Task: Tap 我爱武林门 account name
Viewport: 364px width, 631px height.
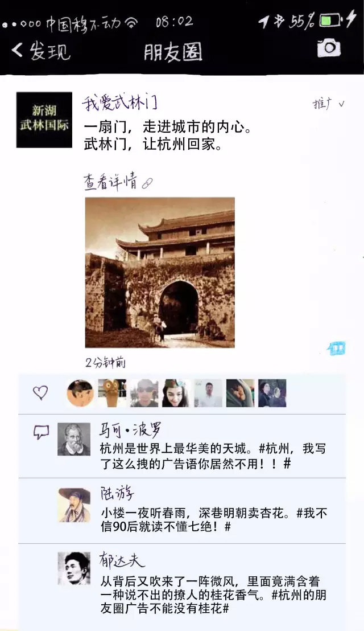Action: click(120, 103)
